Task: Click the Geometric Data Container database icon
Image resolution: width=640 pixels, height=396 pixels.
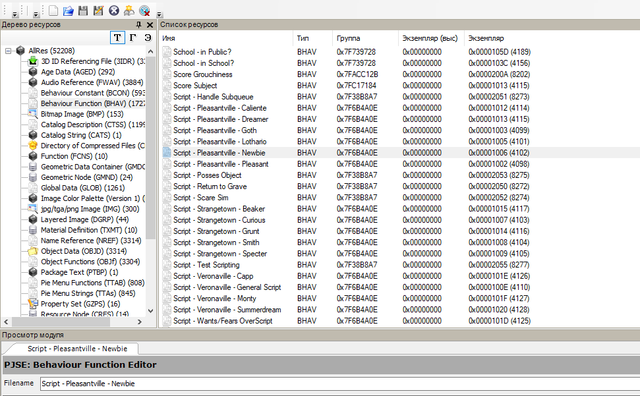Action: pyautogui.click(x=33, y=167)
